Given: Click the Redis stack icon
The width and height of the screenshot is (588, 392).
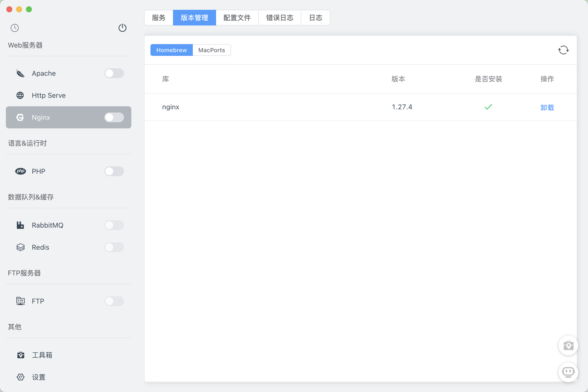Looking at the screenshot, I should click(x=20, y=247).
